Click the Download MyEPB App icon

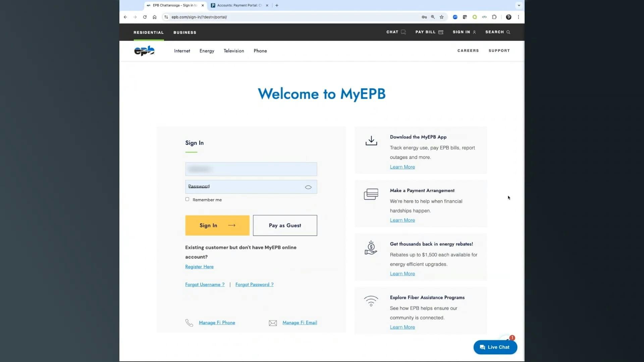point(371,140)
